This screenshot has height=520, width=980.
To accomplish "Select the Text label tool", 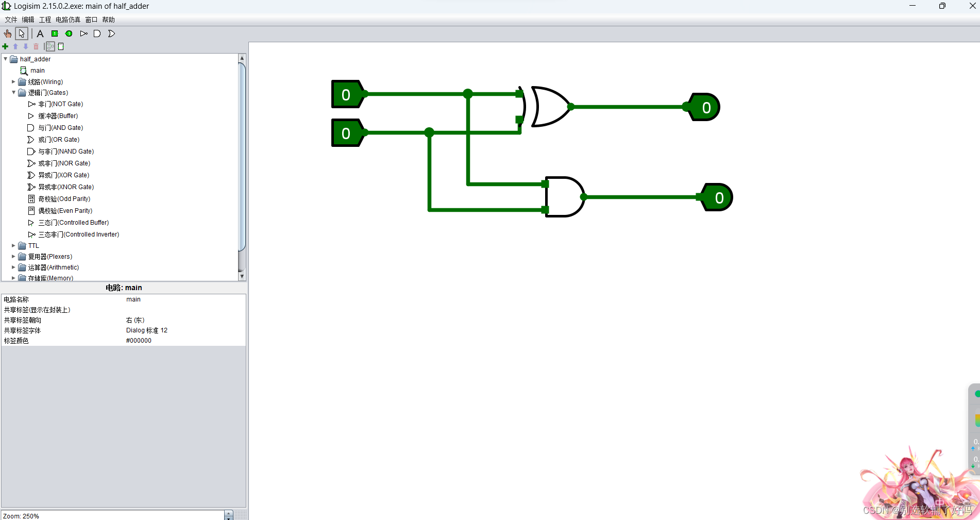I will point(40,33).
